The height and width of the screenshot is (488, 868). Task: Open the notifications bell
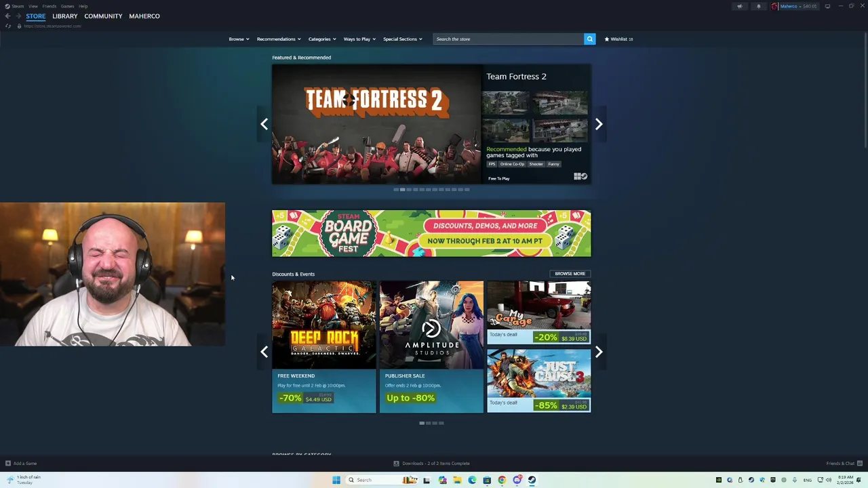pyautogui.click(x=759, y=6)
